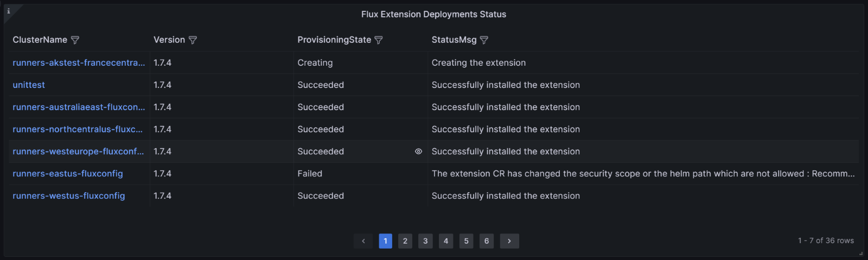Screen dimensions: 868x260
Task: Sort by the ClusterName column header
Action: [40, 40]
